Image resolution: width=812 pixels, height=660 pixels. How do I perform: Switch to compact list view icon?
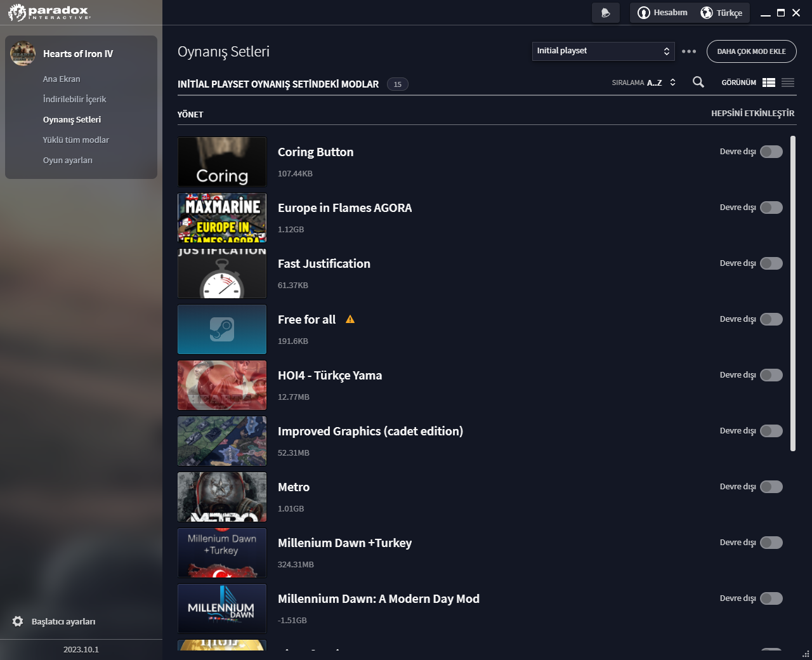coord(788,82)
